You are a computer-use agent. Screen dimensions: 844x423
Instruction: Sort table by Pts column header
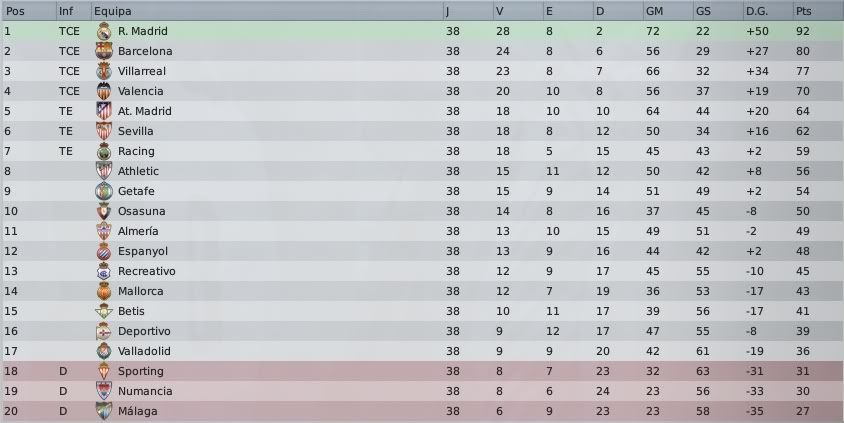point(818,11)
